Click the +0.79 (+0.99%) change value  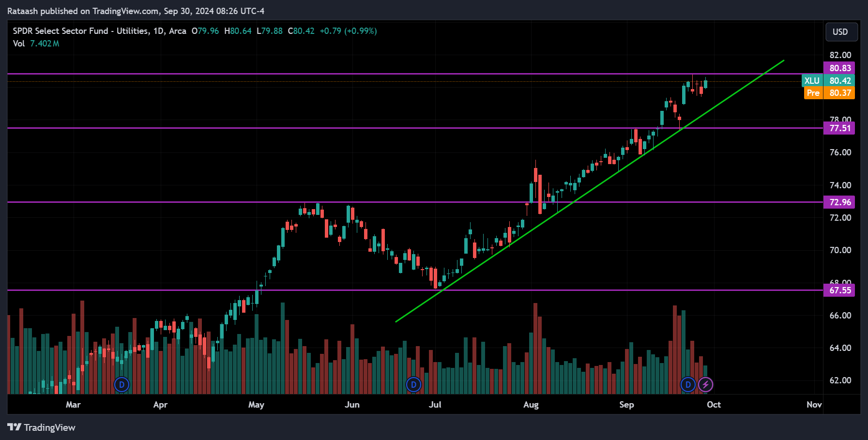tap(348, 31)
